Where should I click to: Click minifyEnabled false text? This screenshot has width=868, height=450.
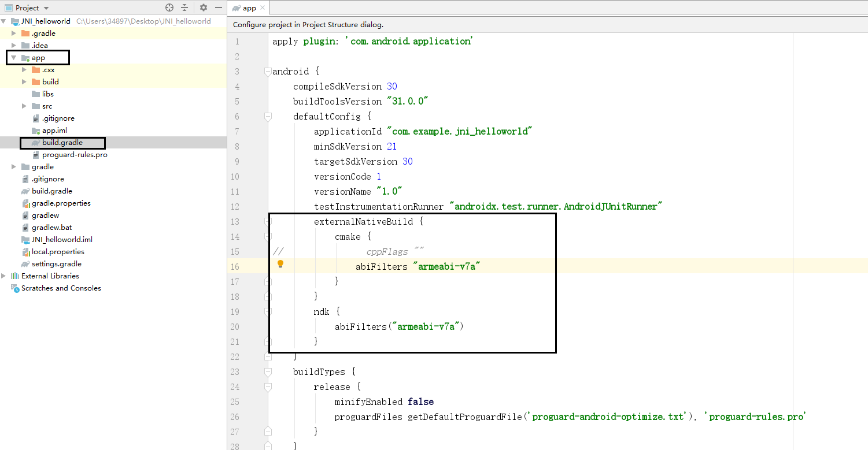coord(384,402)
